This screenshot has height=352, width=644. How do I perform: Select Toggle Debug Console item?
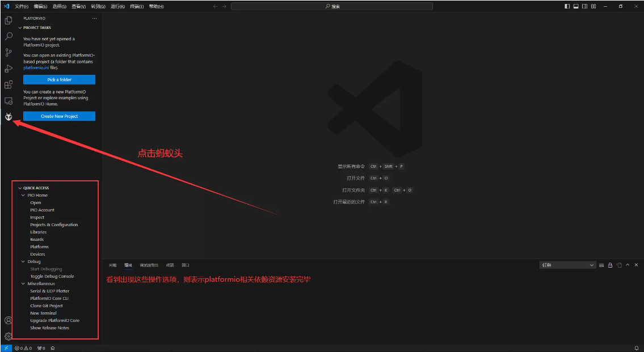[x=52, y=276]
